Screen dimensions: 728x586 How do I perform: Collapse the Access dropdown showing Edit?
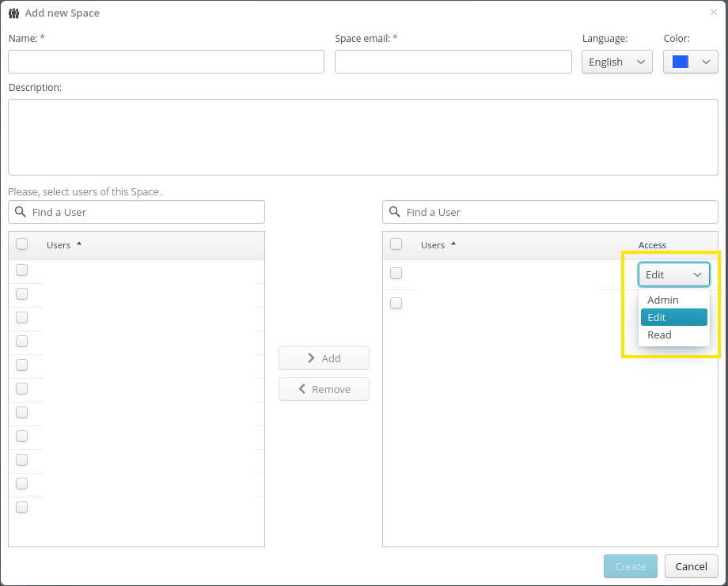[x=673, y=274]
